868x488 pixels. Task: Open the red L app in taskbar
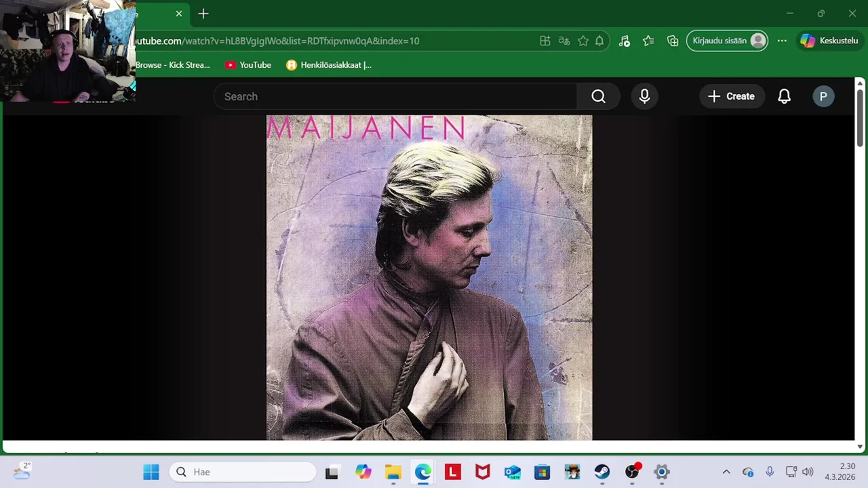pyautogui.click(x=453, y=472)
